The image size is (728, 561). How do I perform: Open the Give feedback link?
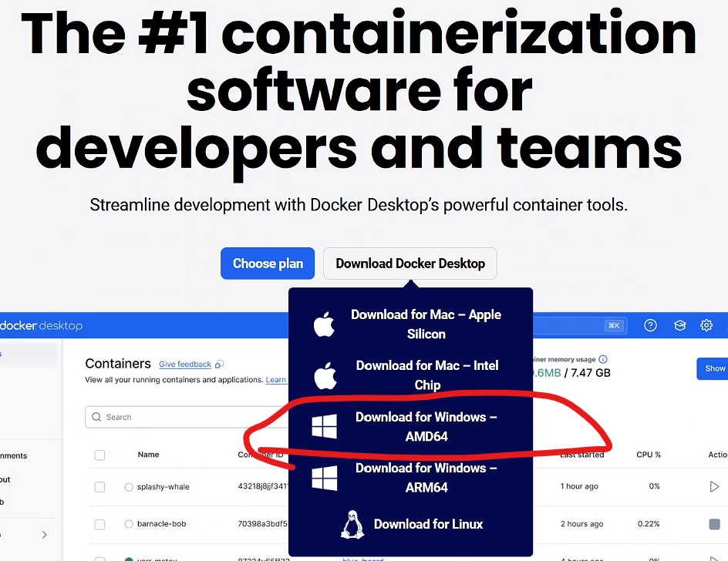point(185,364)
